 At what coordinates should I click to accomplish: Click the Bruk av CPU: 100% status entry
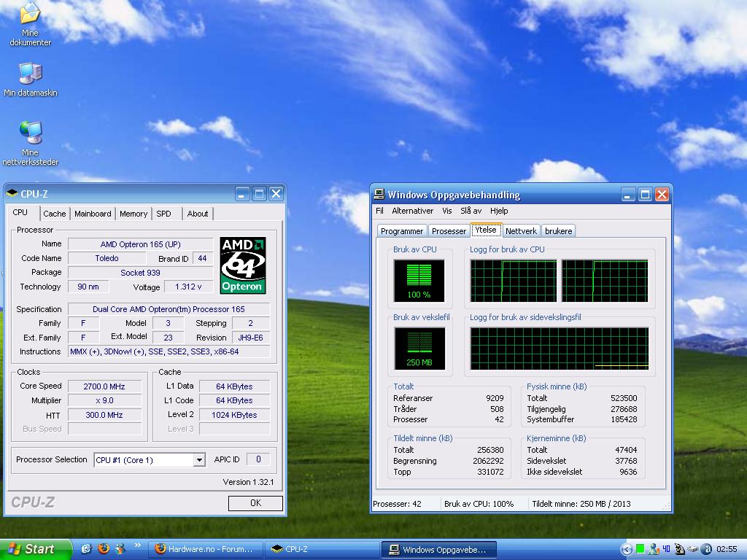(479, 504)
